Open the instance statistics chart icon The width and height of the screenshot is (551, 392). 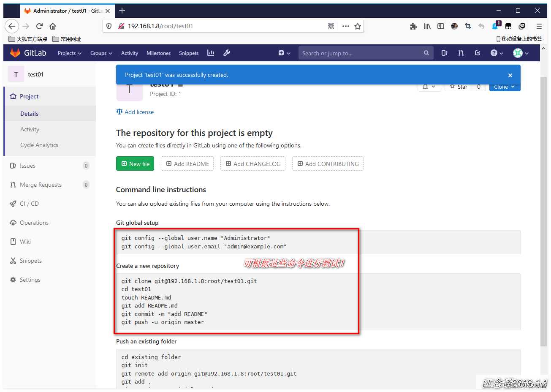coord(211,53)
